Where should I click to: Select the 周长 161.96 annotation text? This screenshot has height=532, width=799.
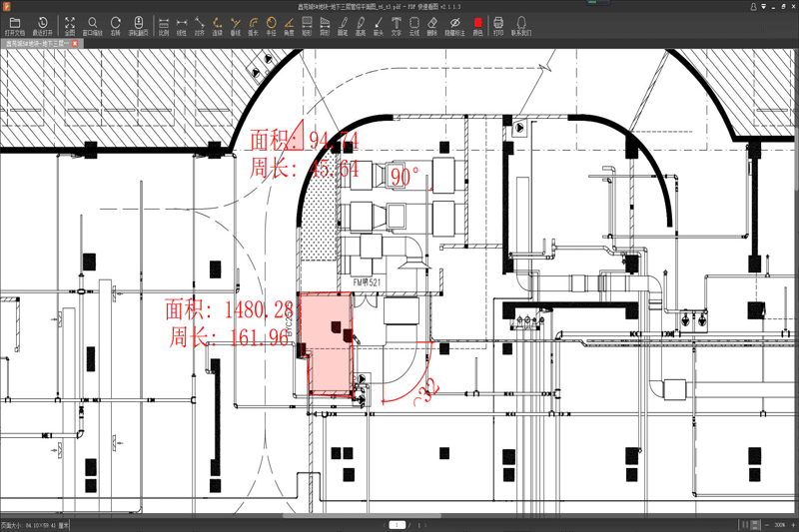point(229,337)
